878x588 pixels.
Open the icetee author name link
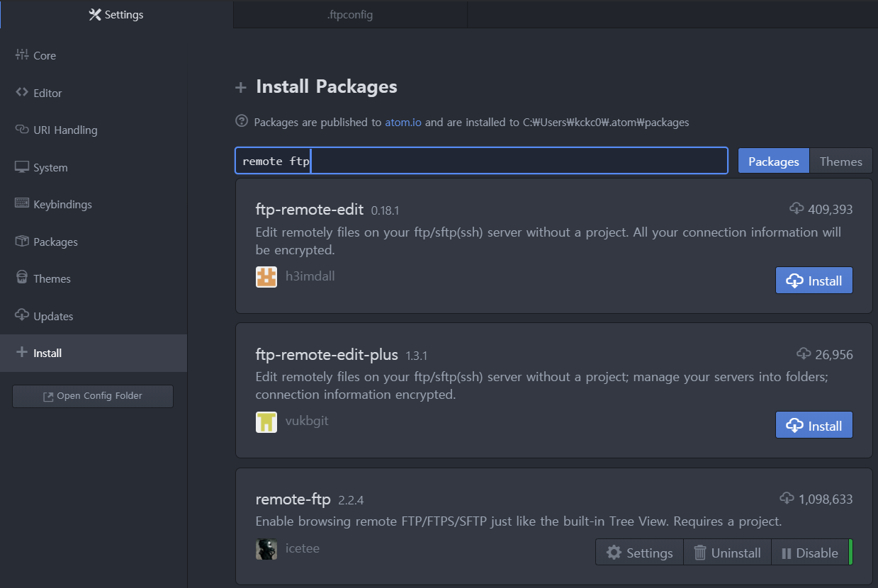303,548
